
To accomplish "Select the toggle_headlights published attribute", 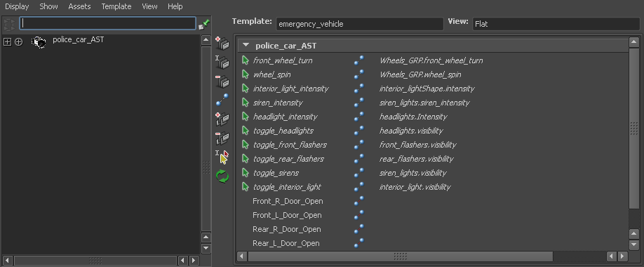I will tap(283, 131).
